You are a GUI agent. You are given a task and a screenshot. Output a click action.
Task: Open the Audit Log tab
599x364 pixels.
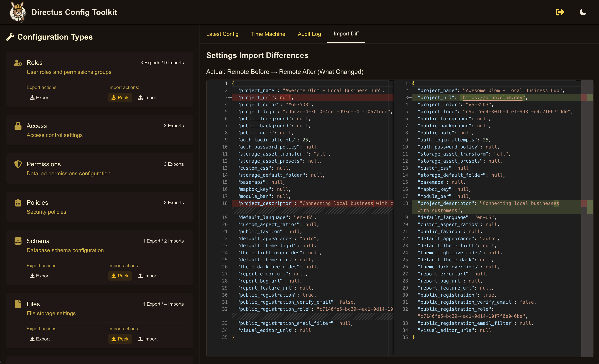pyautogui.click(x=309, y=34)
